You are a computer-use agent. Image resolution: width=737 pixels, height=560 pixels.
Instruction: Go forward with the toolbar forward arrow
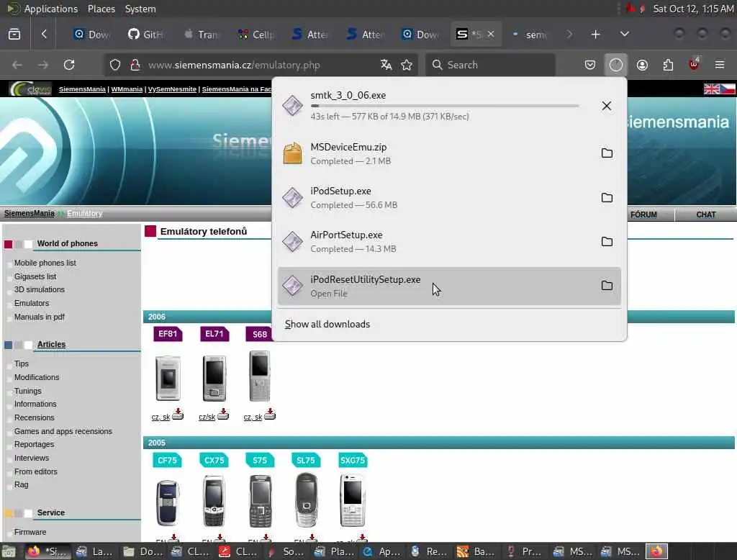(43, 65)
